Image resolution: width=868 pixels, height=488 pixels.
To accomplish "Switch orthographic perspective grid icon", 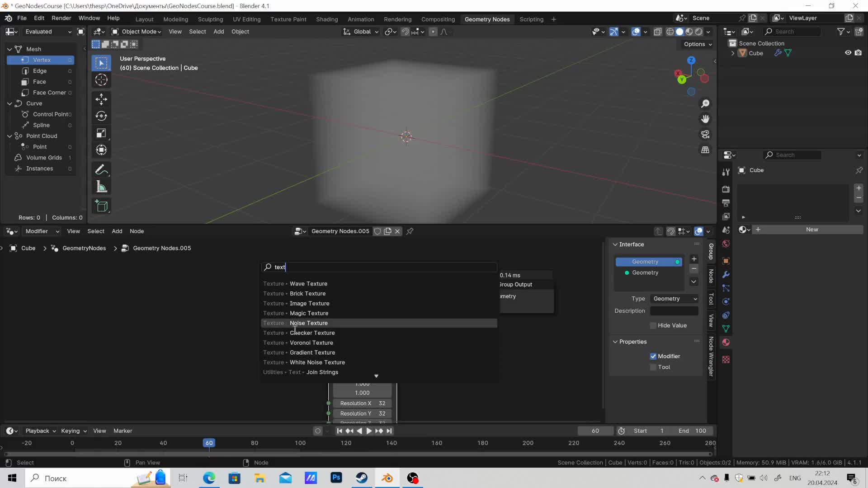I will click(x=705, y=150).
